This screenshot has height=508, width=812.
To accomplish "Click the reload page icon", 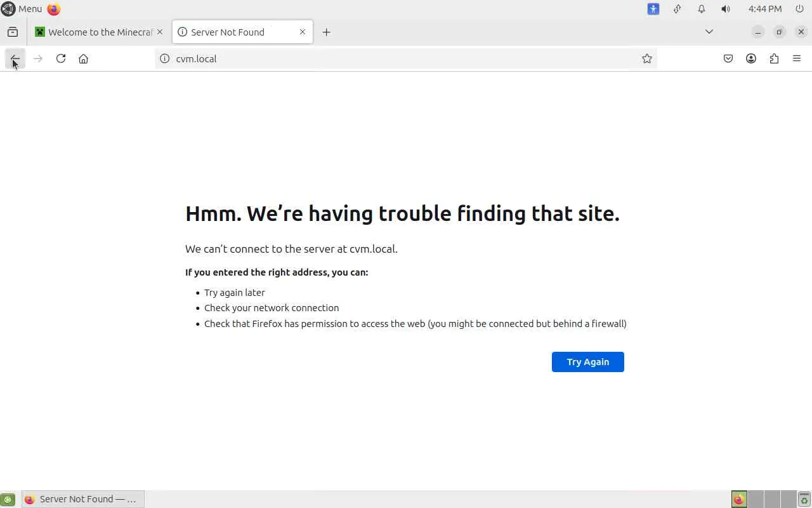I will tap(61, 58).
